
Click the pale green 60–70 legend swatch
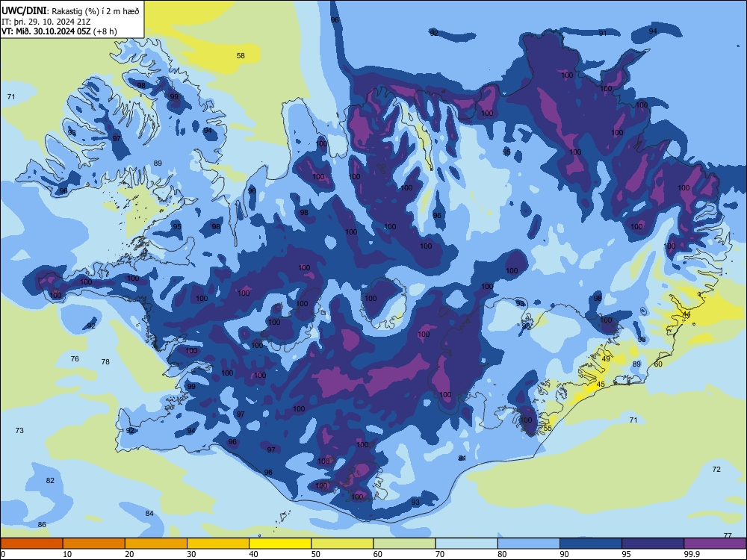[404, 544]
